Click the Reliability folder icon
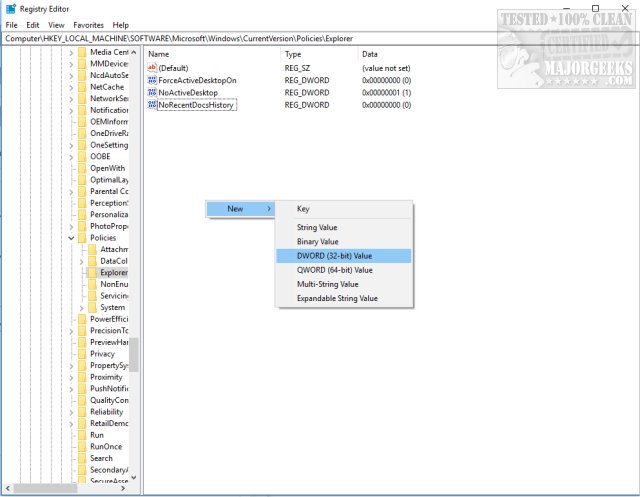This screenshot has width=640, height=497. pos(82,412)
